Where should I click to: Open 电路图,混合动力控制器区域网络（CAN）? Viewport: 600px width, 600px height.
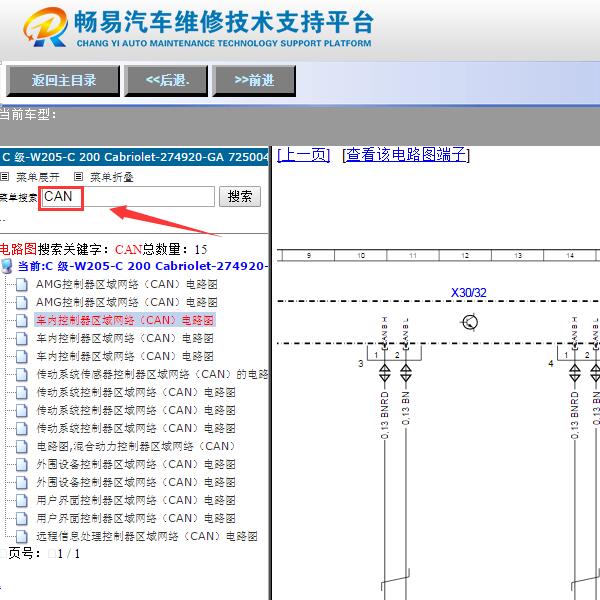click(136, 446)
